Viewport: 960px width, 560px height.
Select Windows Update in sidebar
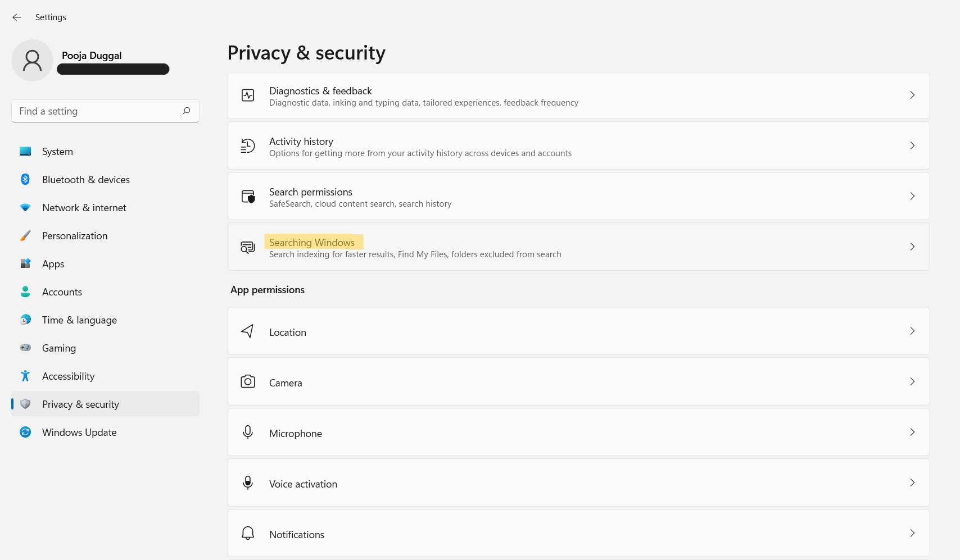click(79, 432)
